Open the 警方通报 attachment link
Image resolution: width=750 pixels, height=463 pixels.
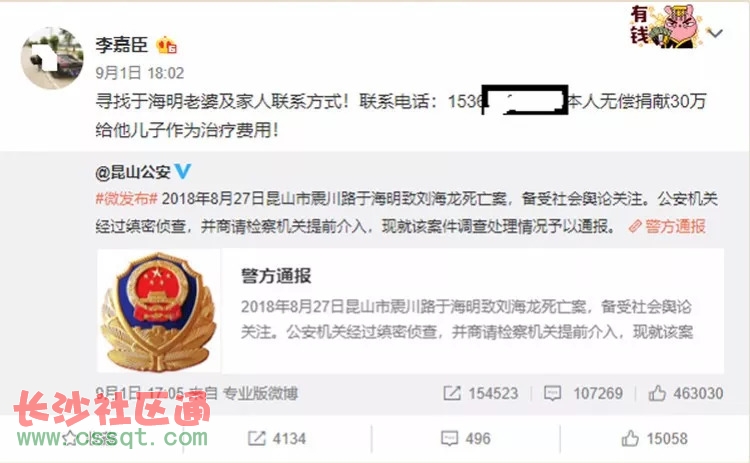668,226
